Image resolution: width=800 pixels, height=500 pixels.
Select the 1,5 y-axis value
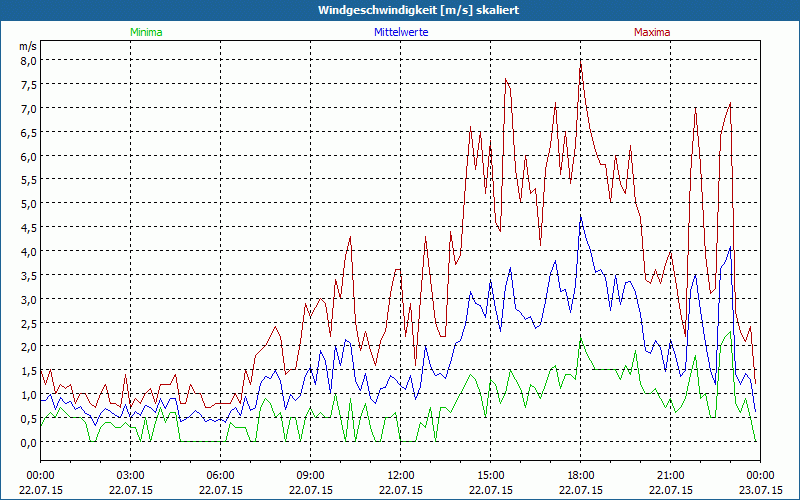click(29, 371)
